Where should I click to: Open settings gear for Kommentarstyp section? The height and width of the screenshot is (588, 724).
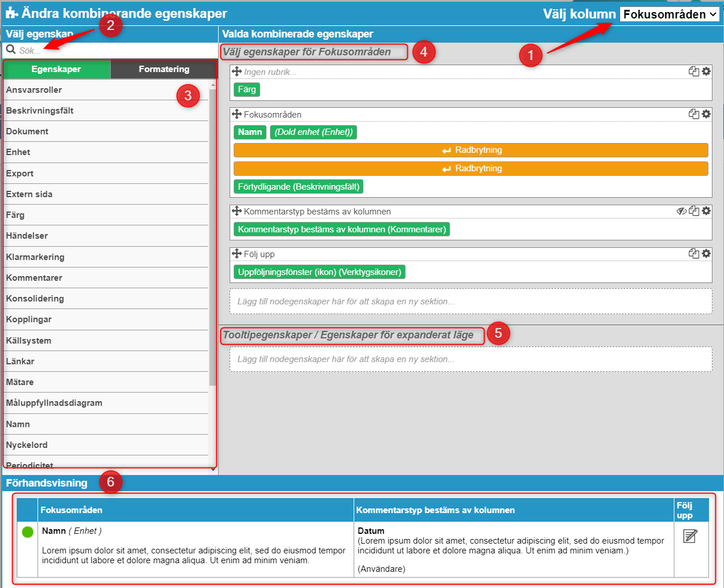coord(706,211)
